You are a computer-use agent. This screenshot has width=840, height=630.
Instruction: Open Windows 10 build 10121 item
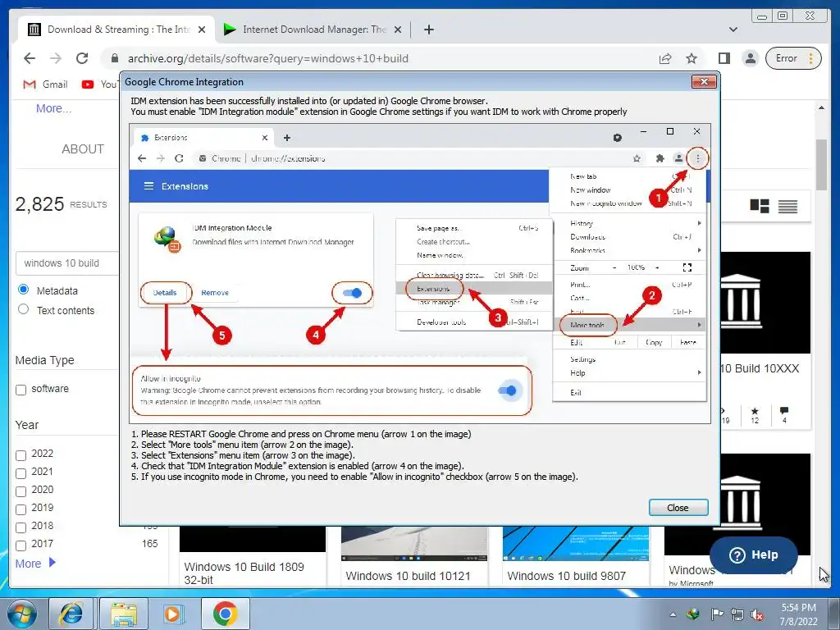(x=408, y=576)
